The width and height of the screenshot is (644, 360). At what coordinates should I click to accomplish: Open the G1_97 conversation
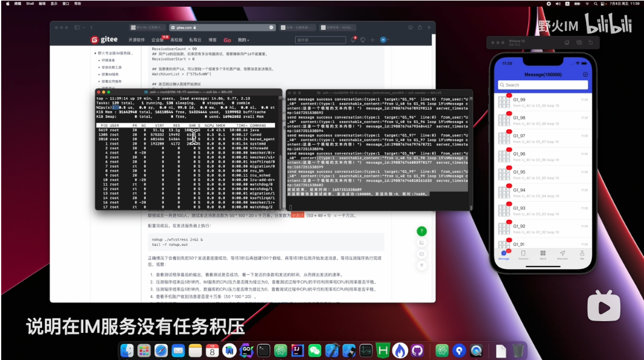tap(543, 138)
